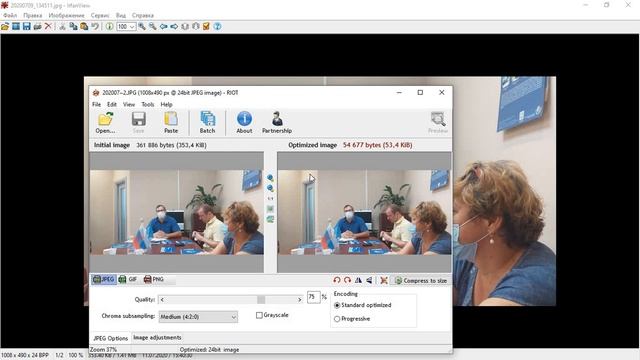
Task: Go to next image with right arrow
Action: pos(174,27)
